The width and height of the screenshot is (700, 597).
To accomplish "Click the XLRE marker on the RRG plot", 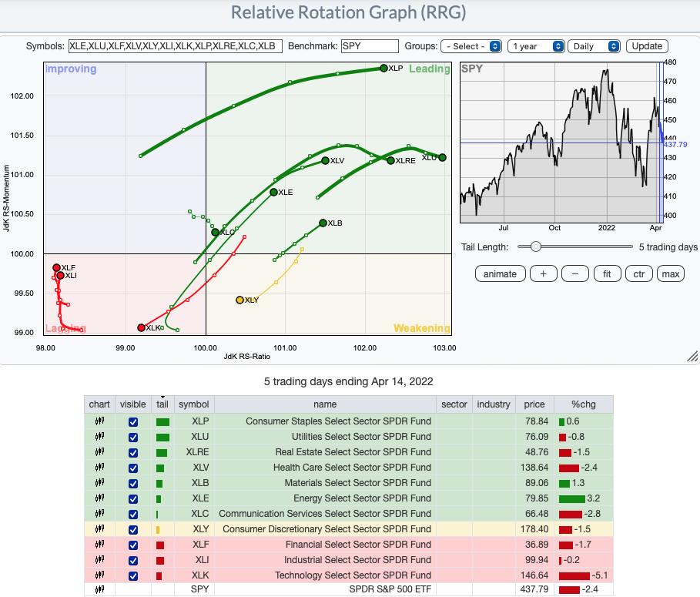I will (390, 160).
